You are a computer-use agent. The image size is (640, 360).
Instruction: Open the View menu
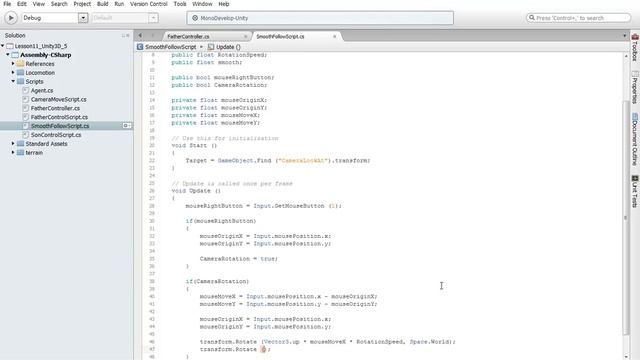pyautogui.click(x=39, y=4)
